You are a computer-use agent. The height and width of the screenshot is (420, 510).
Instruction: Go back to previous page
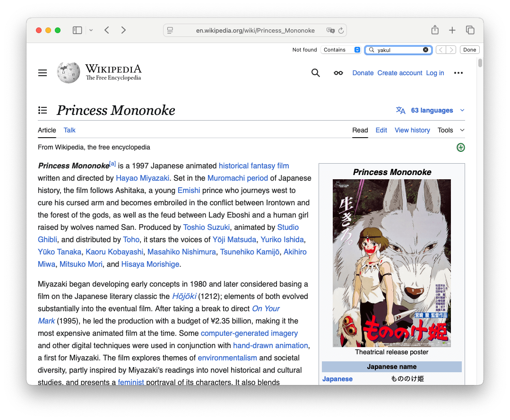point(107,30)
